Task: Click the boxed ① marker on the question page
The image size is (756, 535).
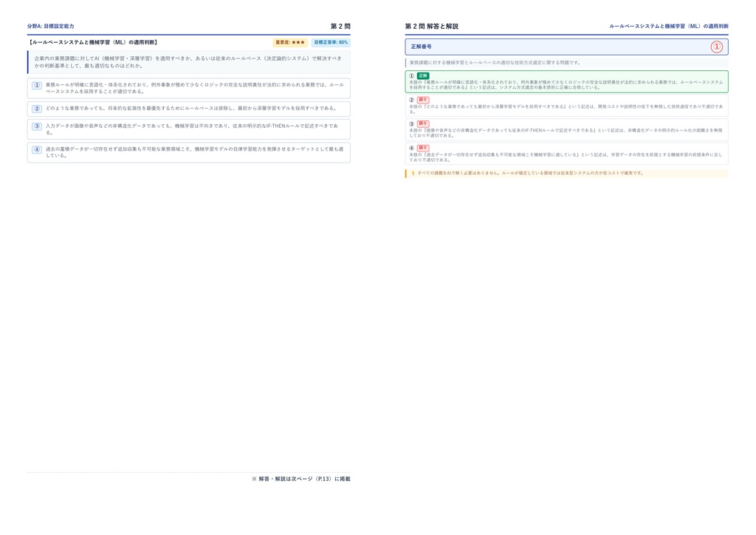Action: coord(37,86)
